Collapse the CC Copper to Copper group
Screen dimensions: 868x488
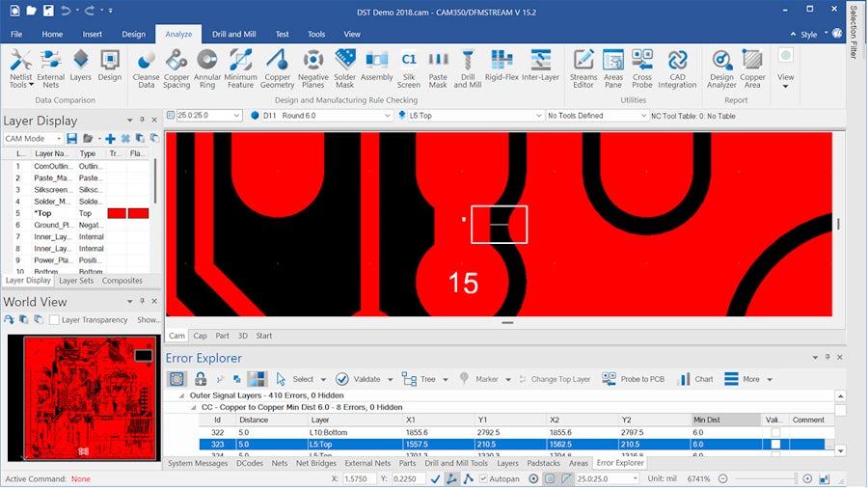[x=193, y=407]
